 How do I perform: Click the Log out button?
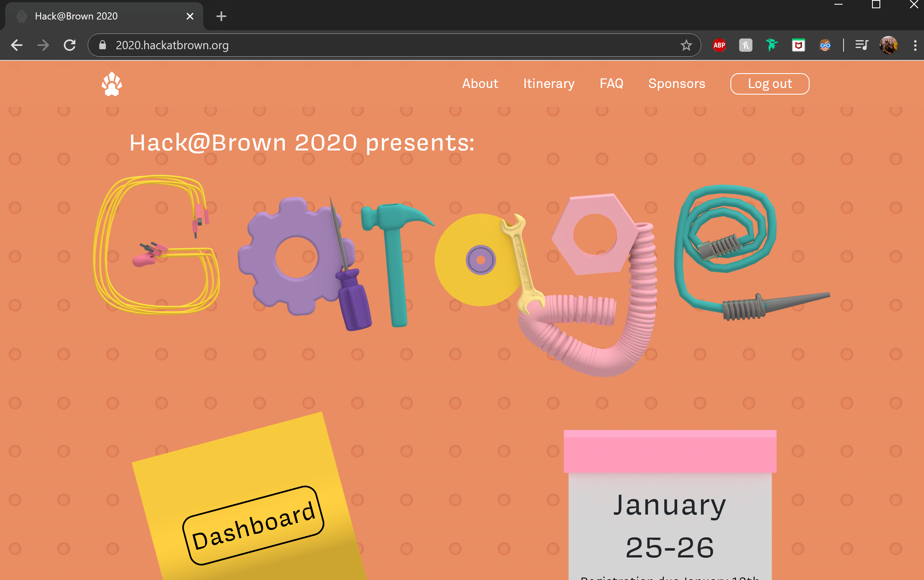coord(770,84)
